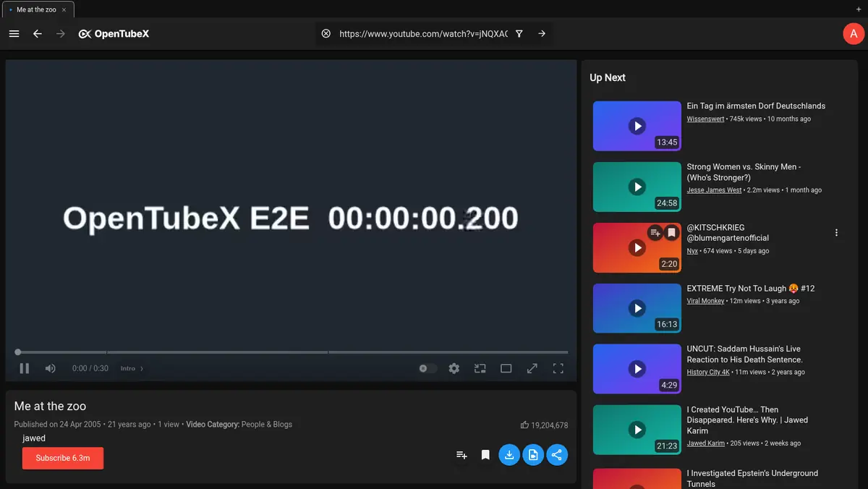
Task: Open title EXTREME Try Not To Laugh #12
Action: tap(751, 289)
